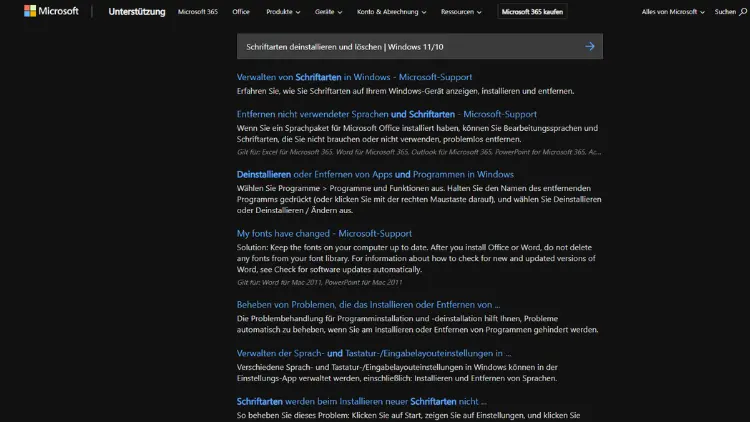Open Microsoft 365 menu item
This screenshot has height=422, width=750.
tap(198, 11)
